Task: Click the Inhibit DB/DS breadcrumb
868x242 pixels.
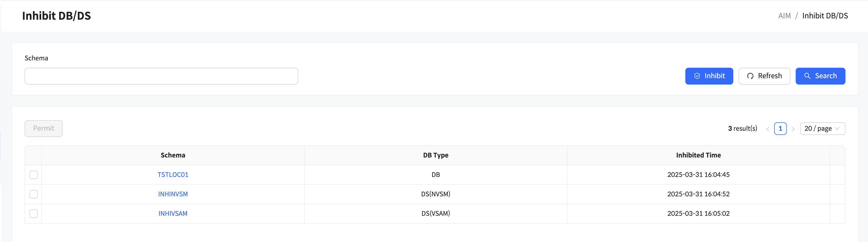Action: point(825,16)
